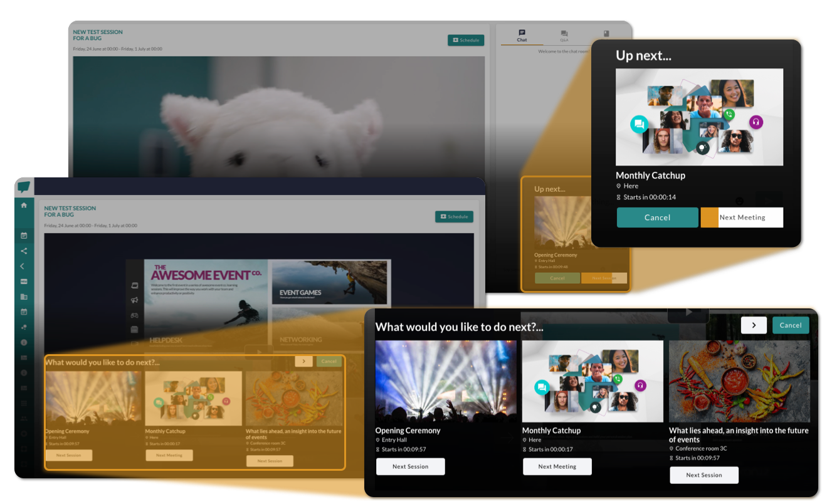Click the Monthly Catchup image in Up next popup
Screen dimensions: 827x504
[699, 117]
